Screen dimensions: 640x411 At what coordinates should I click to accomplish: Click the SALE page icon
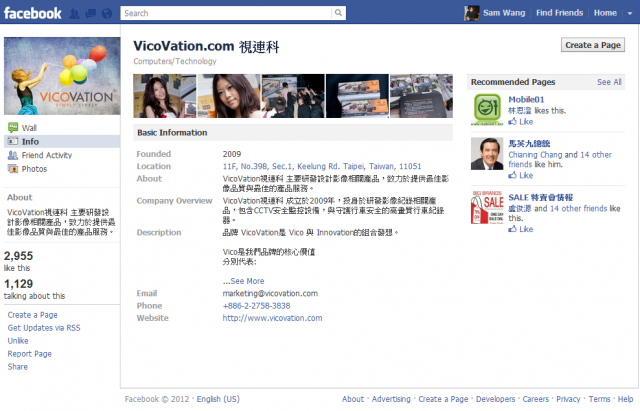487,208
